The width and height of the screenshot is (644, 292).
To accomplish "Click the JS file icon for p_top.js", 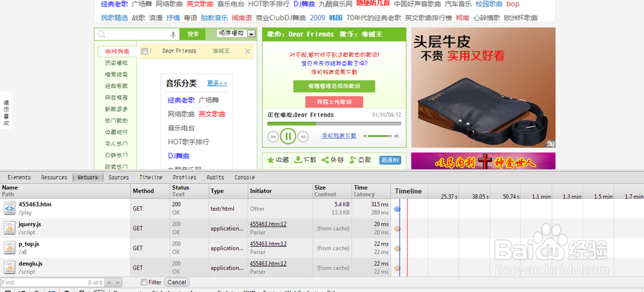I will click(10, 248).
